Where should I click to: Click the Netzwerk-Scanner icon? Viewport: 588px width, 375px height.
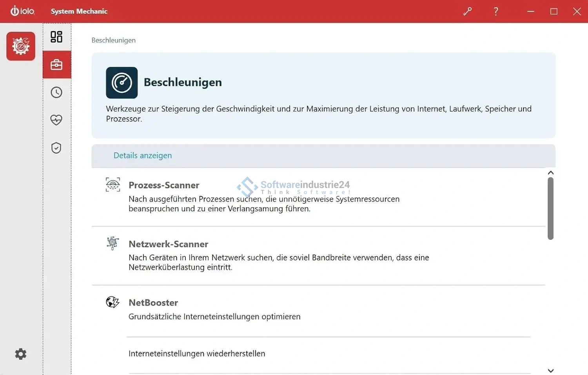pos(113,243)
